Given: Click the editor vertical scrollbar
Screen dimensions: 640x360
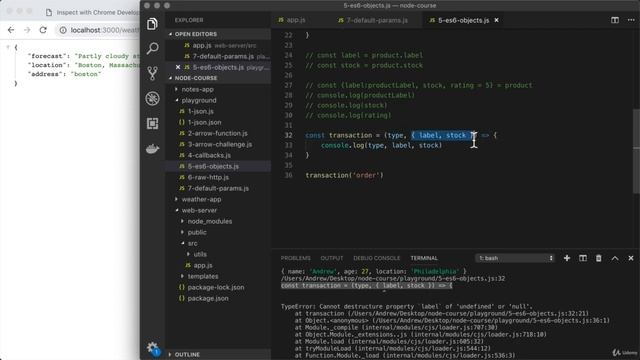Looking at the screenshot, I should click(637, 151).
